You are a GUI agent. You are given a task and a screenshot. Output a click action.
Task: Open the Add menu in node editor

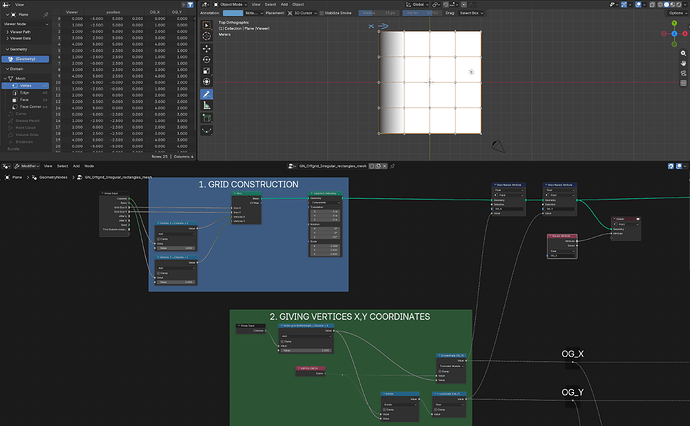click(x=76, y=166)
